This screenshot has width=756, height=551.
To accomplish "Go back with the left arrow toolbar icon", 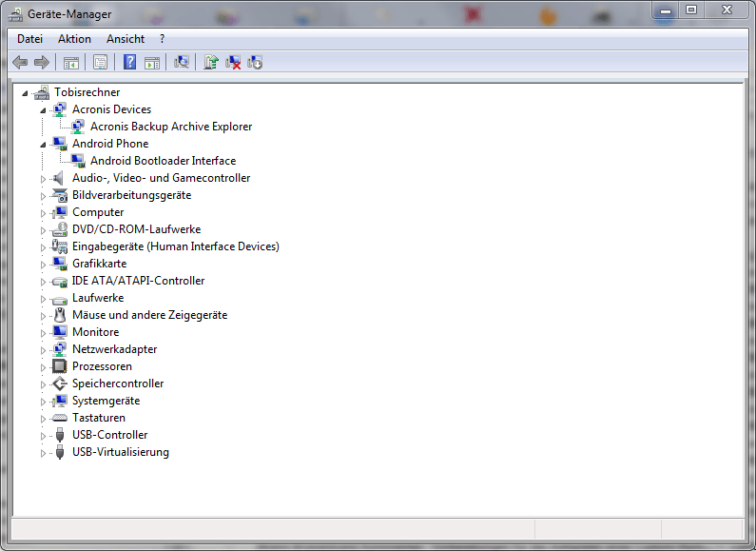I will click(x=20, y=62).
